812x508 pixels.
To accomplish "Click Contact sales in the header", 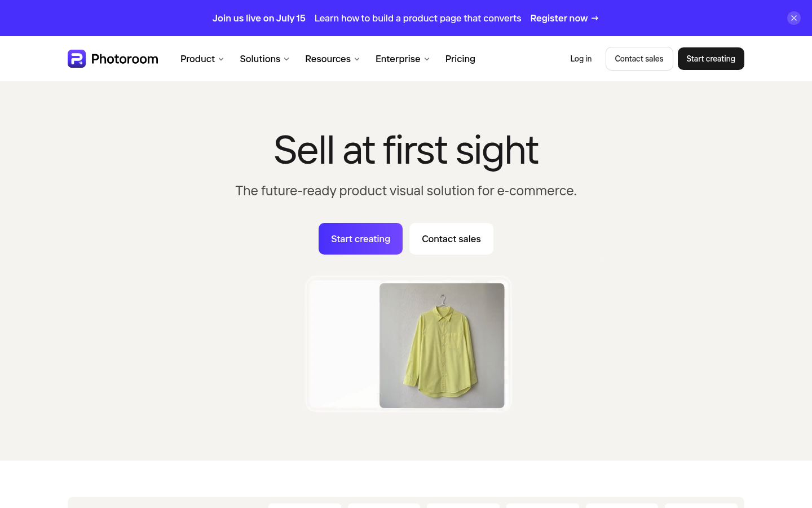I will point(639,59).
